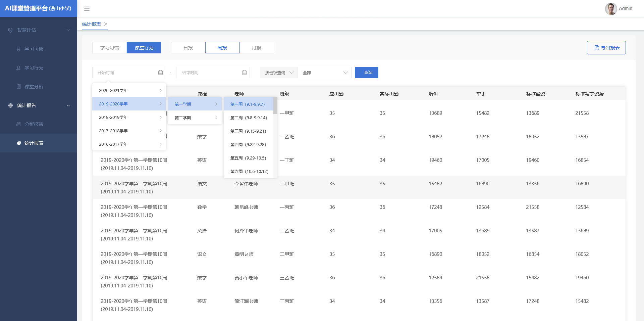
Task: Toggle the hamburger sidebar collapse icon
Action: coord(87,9)
